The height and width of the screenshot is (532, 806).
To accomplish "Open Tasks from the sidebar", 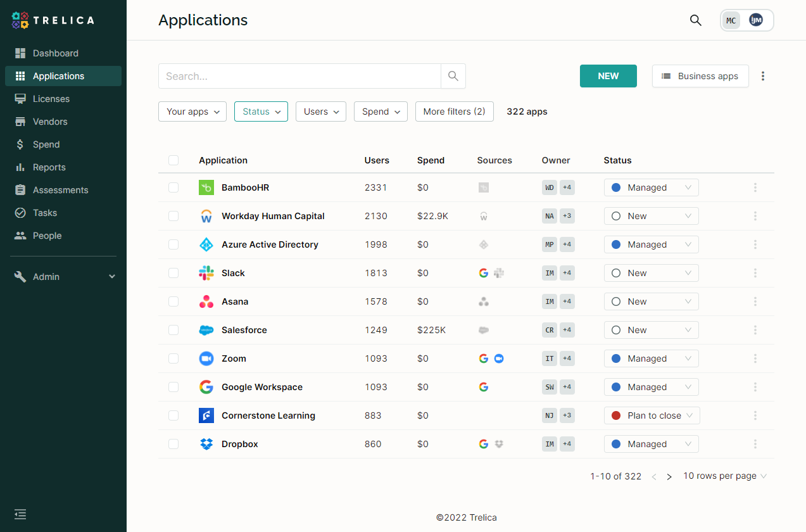I will point(63,213).
